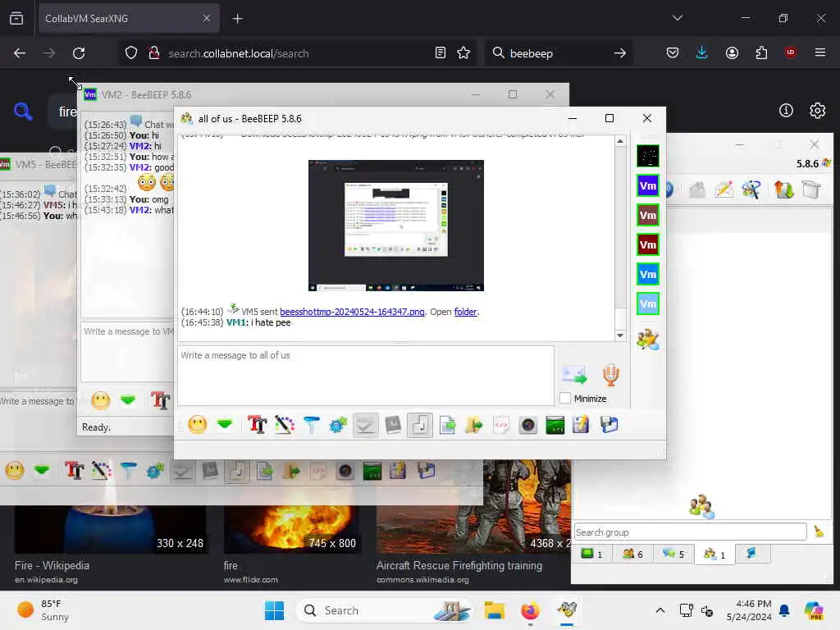
Task: Switch to green tab labeled 1
Action: [592, 554]
